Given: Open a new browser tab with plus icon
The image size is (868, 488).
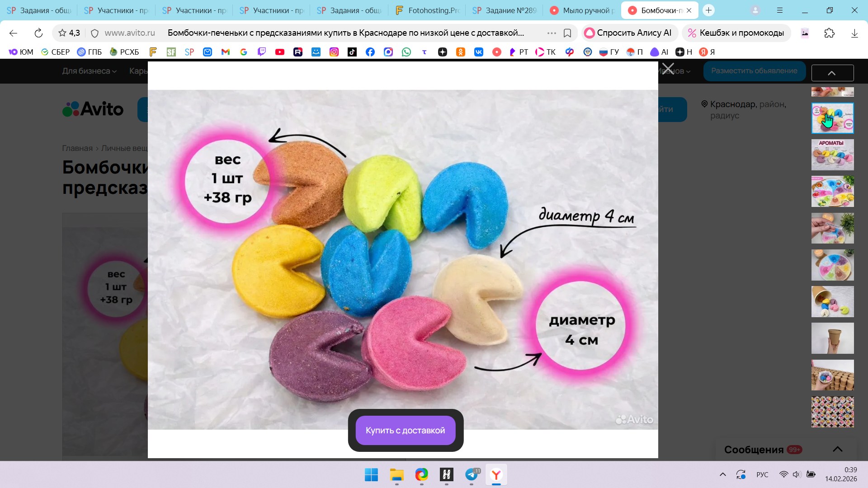Looking at the screenshot, I should pyautogui.click(x=708, y=10).
